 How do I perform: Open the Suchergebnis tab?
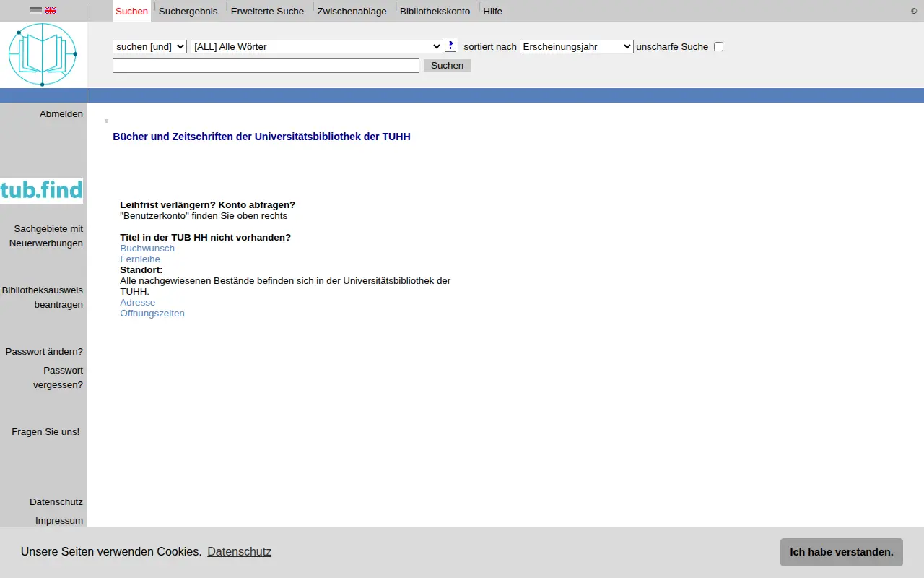(x=188, y=11)
